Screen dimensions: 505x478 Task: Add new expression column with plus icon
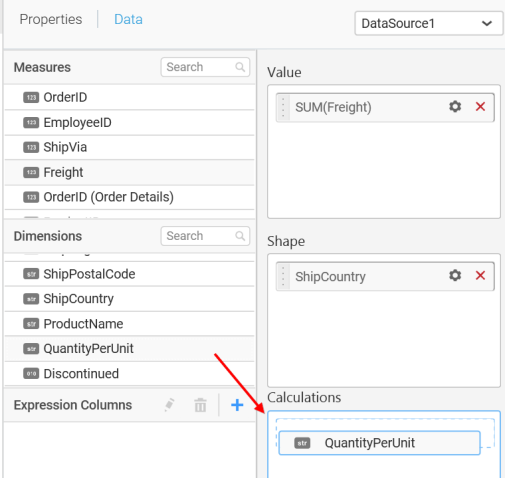pos(237,405)
